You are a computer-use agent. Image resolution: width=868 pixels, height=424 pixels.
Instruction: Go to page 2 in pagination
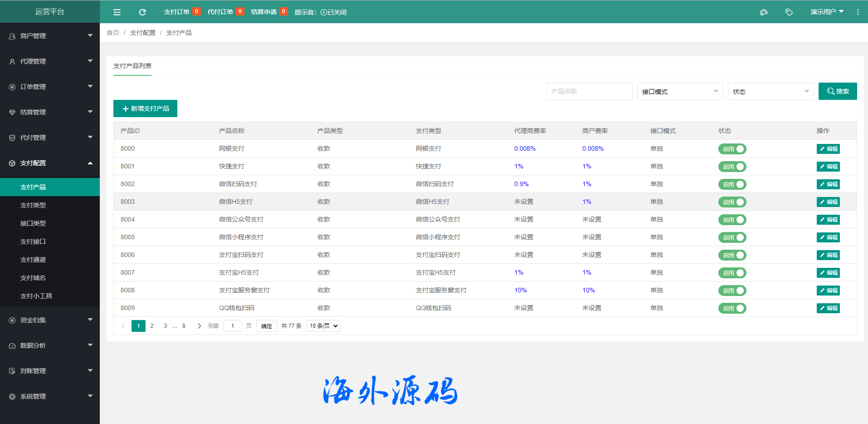tap(152, 326)
